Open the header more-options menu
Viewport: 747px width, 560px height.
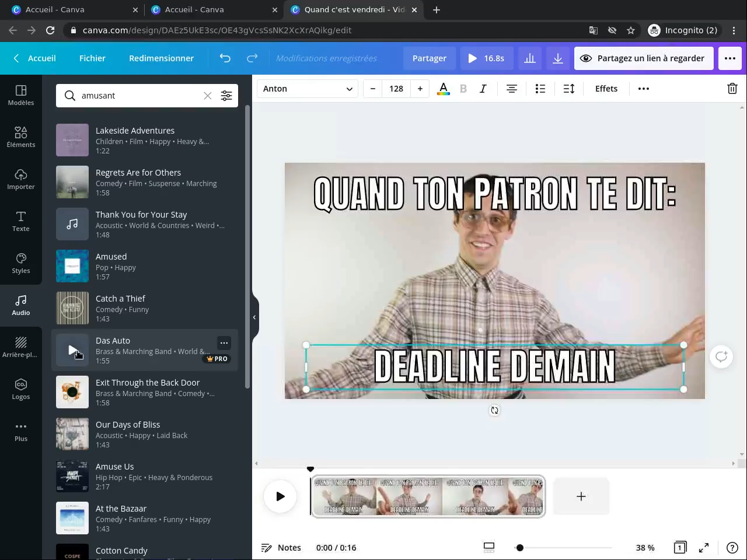click(x=730, y=58)
